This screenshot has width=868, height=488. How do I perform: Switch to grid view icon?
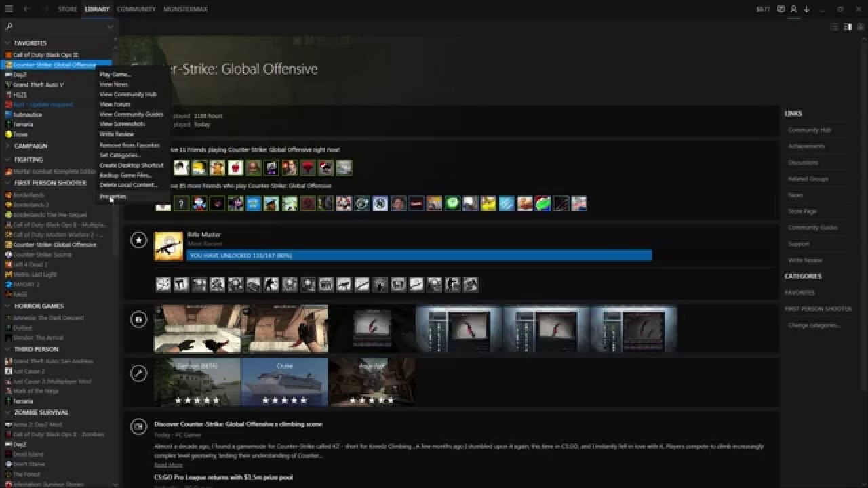[860, 26]
